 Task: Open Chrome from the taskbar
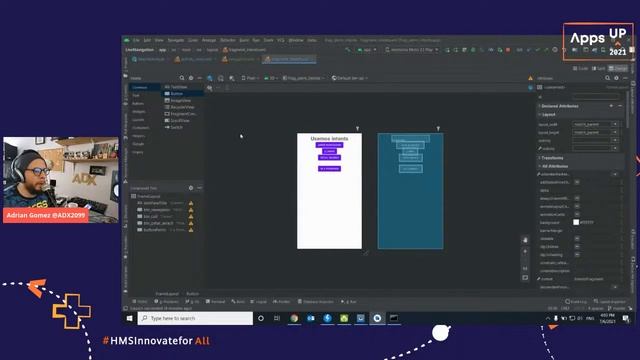tap(294, 318)
